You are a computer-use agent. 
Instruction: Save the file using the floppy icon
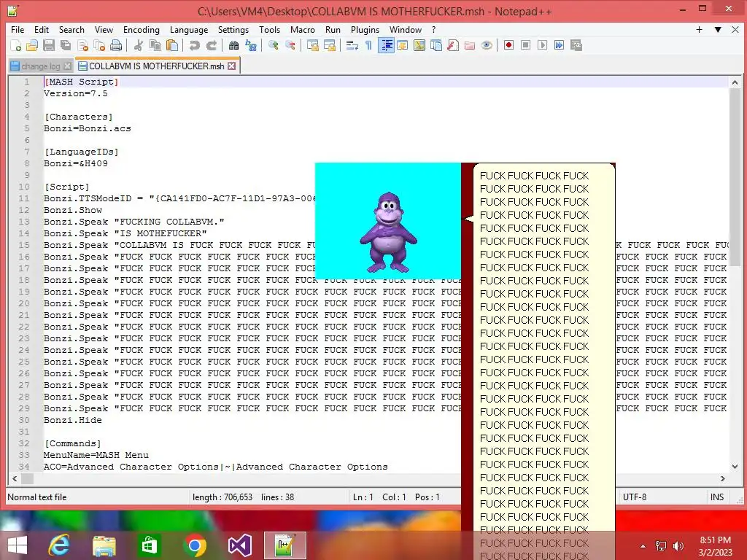[x=49, y=45]
